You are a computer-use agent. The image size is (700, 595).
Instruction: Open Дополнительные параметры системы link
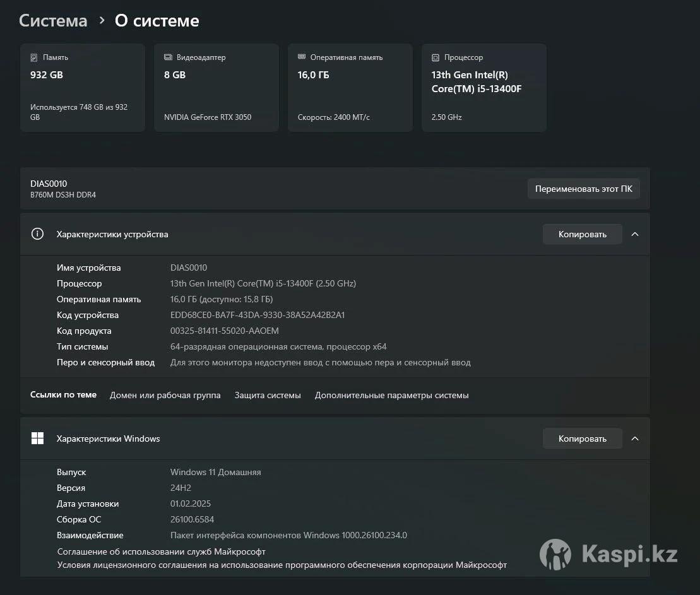point(391,396)
